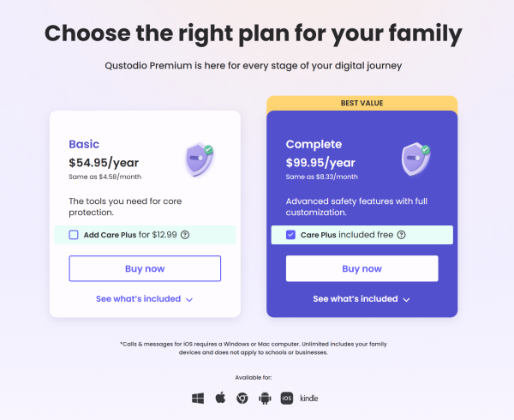Click the Kindle logo
The width and height of the screenshot is (514, 420).
point(309,399)
